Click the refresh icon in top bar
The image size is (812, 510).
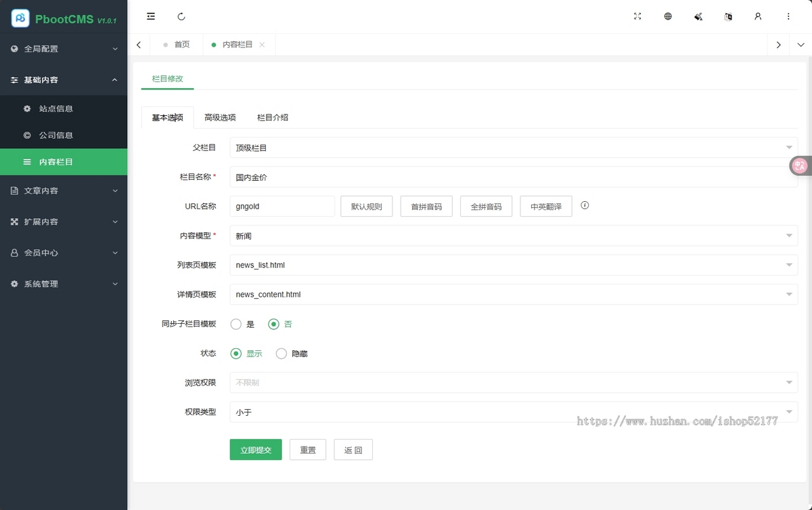point(181,16)
